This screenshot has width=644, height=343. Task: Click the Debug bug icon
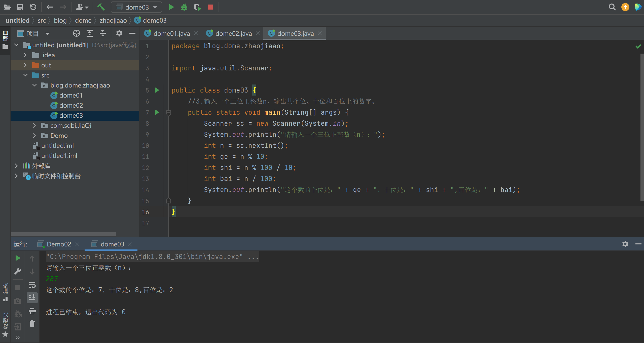(x=184, y=7)
